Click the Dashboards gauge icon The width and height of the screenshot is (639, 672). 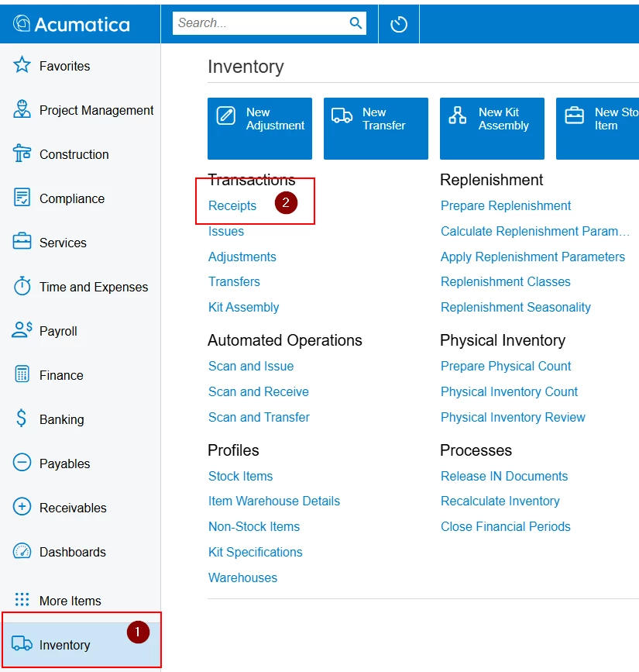click(22, 551)
